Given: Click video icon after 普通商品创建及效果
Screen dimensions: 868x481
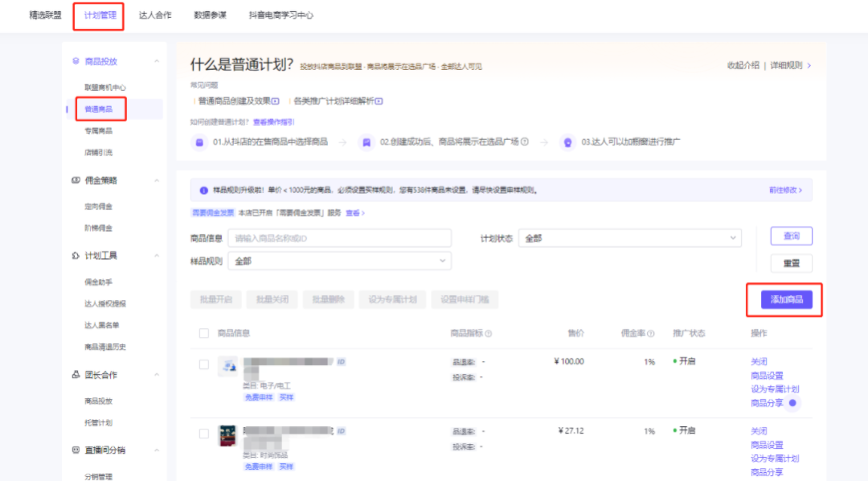Looking at the screenshot, I should (x=275, y=101).
